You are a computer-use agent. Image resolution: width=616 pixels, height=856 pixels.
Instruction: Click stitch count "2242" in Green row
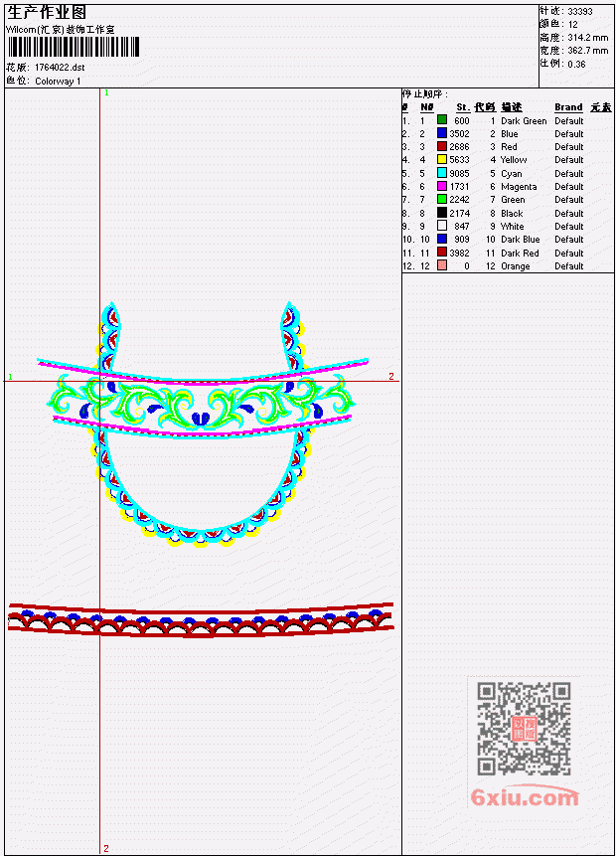459,200
